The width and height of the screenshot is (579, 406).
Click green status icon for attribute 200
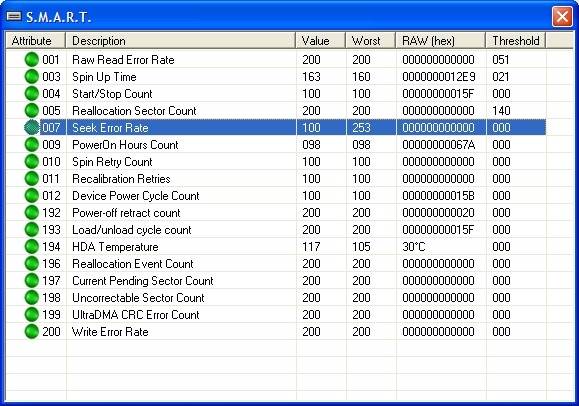[x=32, y=331]
